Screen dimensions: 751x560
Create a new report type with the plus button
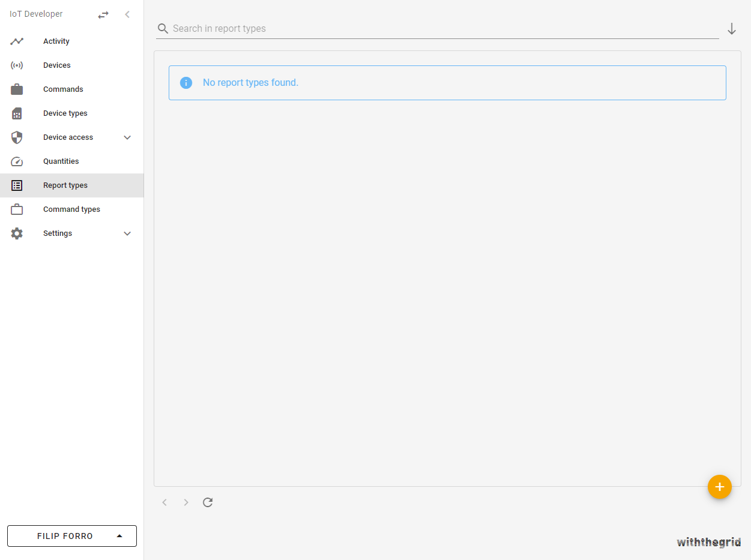point(720,487)
